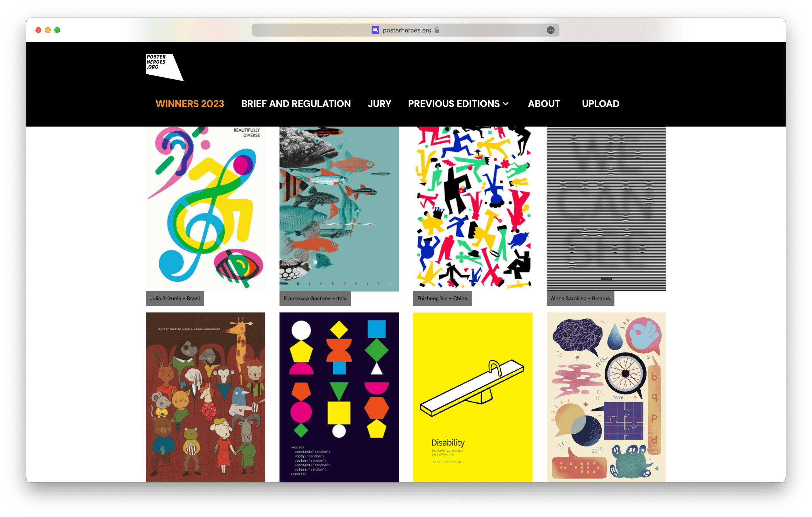The width and height of the screenshot is (812, 517).
Task: Click the posterheroes.org address field
Action: [x=406, y=30]
